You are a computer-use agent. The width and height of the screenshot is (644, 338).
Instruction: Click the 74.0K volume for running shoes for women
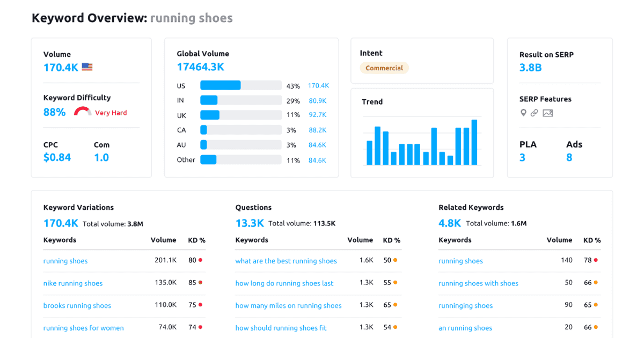(167, 327)
